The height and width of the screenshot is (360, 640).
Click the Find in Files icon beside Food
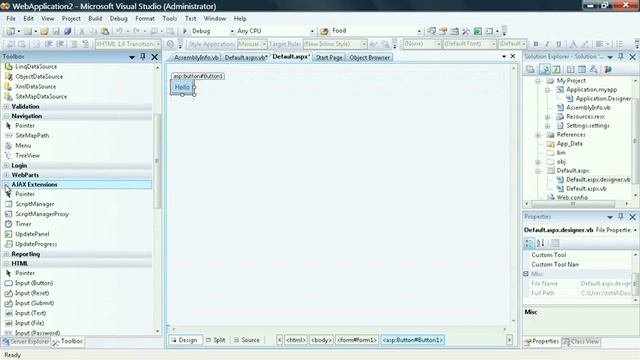pos(324,31)
